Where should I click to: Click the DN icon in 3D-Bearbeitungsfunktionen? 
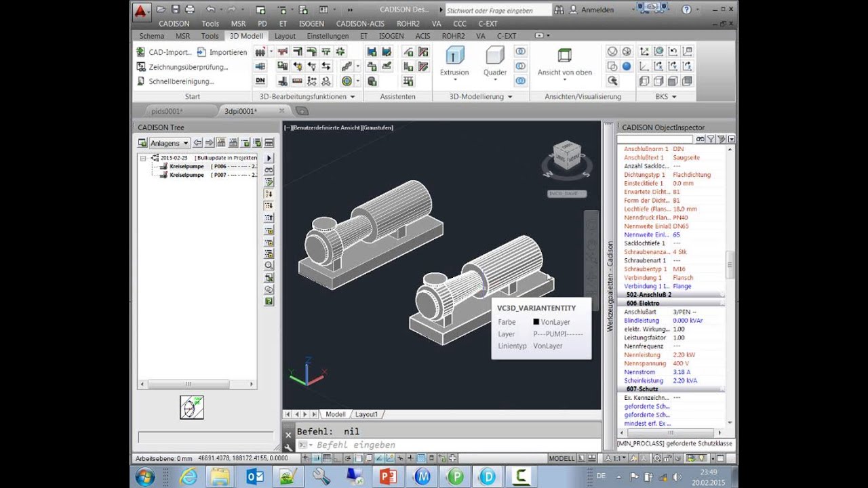click(x=260, y=81)
